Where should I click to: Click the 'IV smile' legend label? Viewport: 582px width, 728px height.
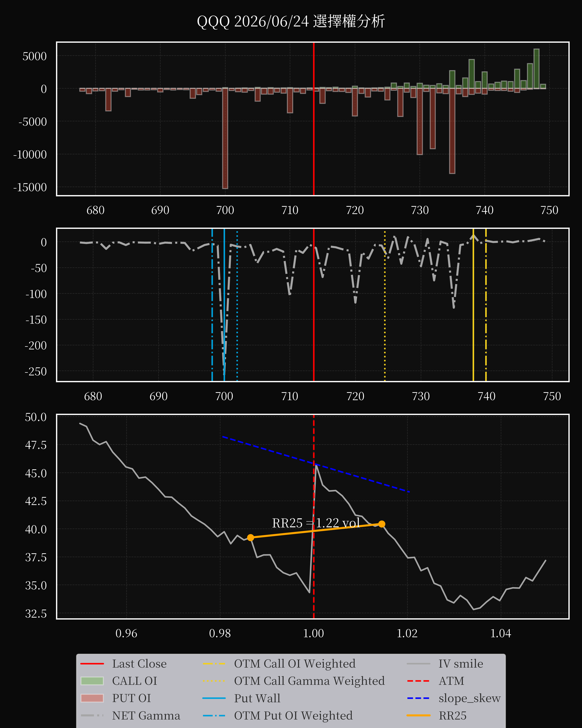[461, 663]
